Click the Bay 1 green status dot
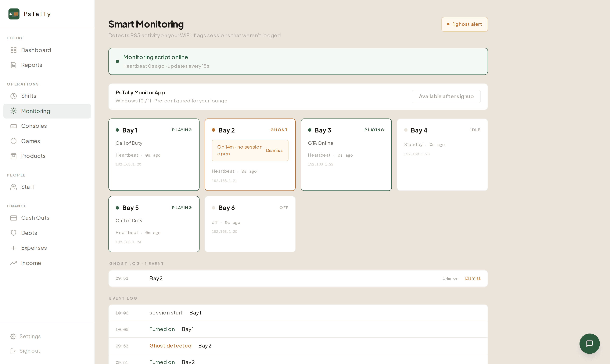Screen dimensions: 610x364 click(x=117, y=130)
